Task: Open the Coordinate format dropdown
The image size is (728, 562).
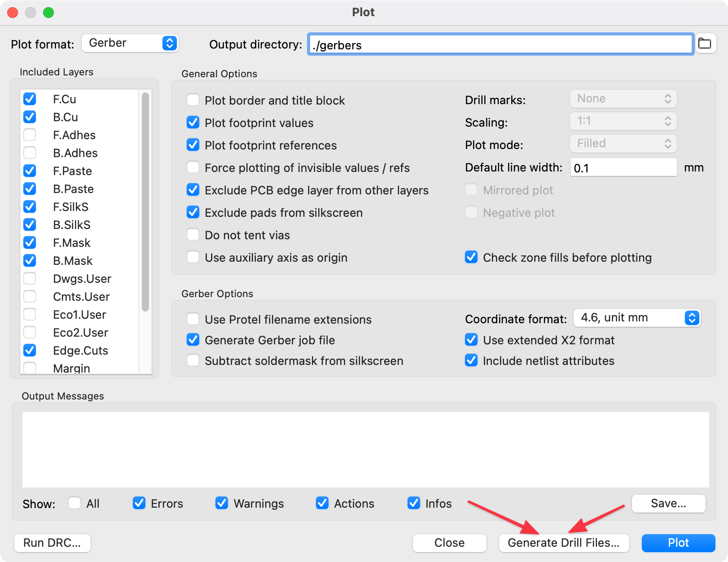Action: [637, 318]
